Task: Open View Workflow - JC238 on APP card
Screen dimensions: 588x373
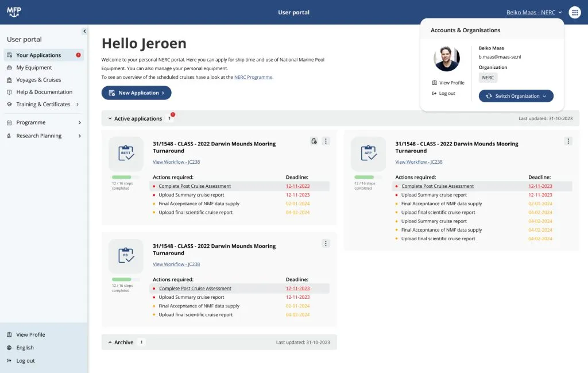Action: pos(419,162)
